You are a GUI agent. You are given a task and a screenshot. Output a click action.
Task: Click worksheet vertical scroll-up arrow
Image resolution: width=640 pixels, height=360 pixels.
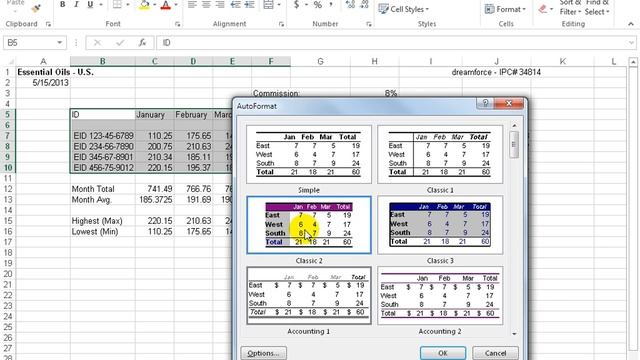pyautogui.click(x=633, y=62)
